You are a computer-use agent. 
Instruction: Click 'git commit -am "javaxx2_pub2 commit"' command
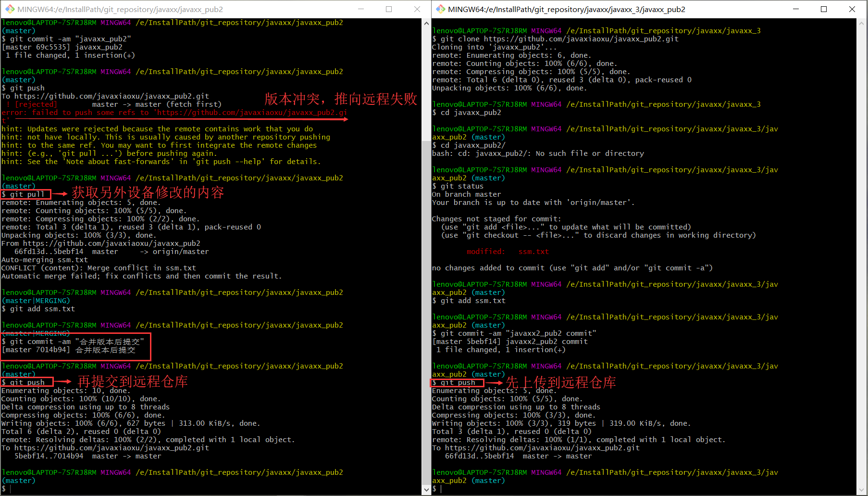(514, 333)
